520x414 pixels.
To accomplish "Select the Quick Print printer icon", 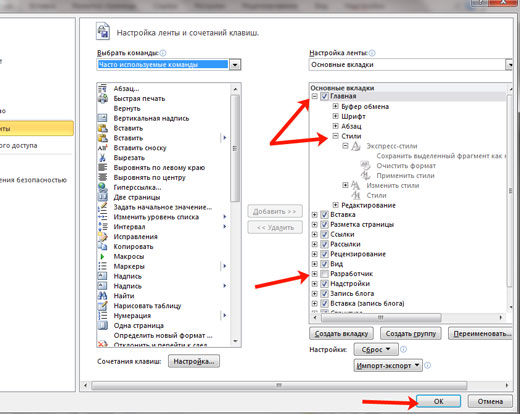I will click(x=103, y=98).
